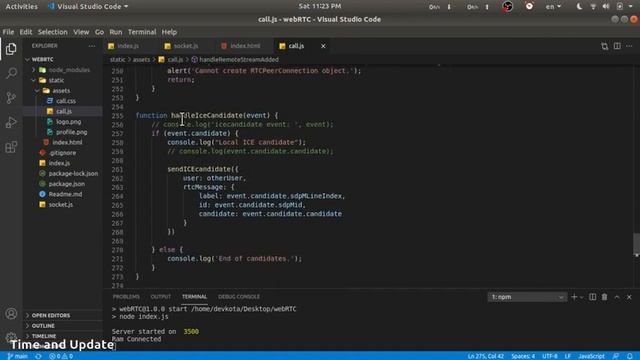
Task: Switch to the Debug Console tab
Action: coord(239,297)
